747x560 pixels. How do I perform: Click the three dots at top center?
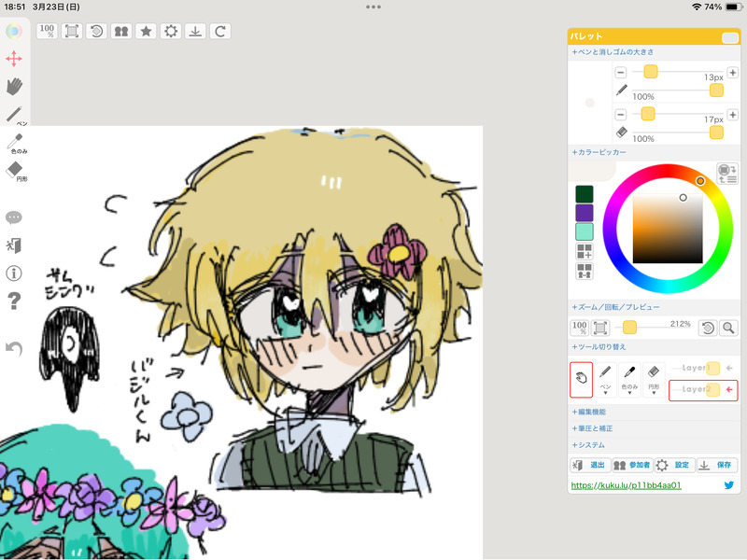point(373,7)
